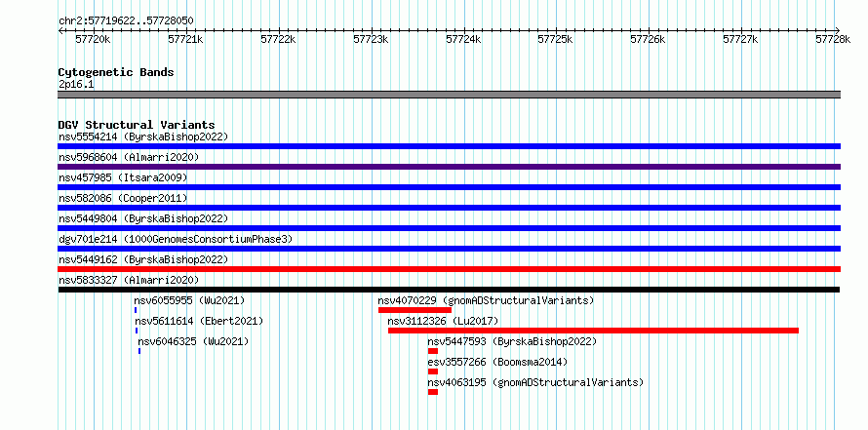Click the small blue nsv5611614 marker
This screenshot has width=868, height=430.
pos(137,331)
